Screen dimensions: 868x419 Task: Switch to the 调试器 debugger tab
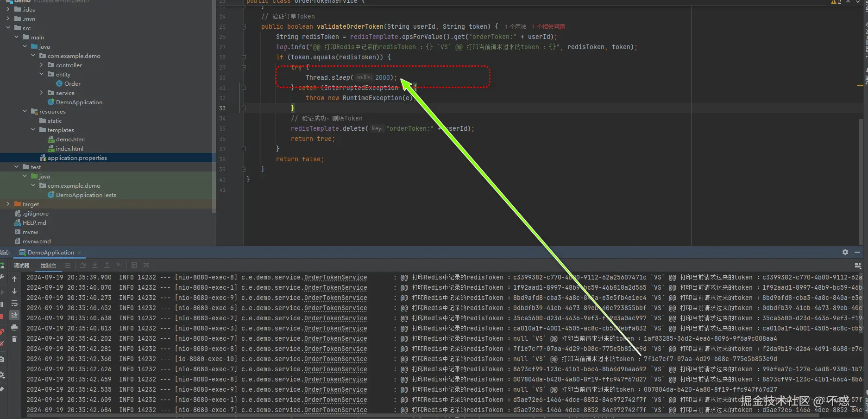[21, 266]
